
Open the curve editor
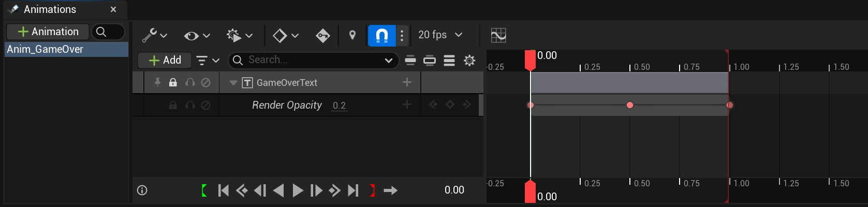(498, 35)
